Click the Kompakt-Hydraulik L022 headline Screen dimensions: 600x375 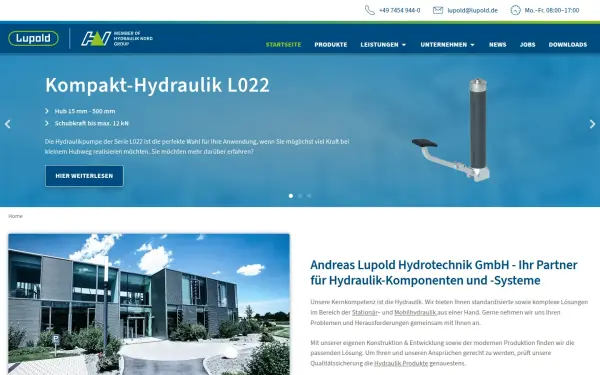(157, 85)
